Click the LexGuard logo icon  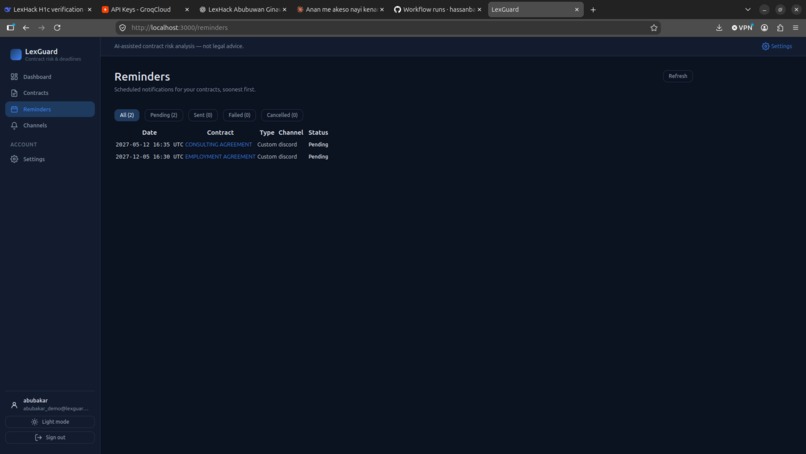click(16, 55)
